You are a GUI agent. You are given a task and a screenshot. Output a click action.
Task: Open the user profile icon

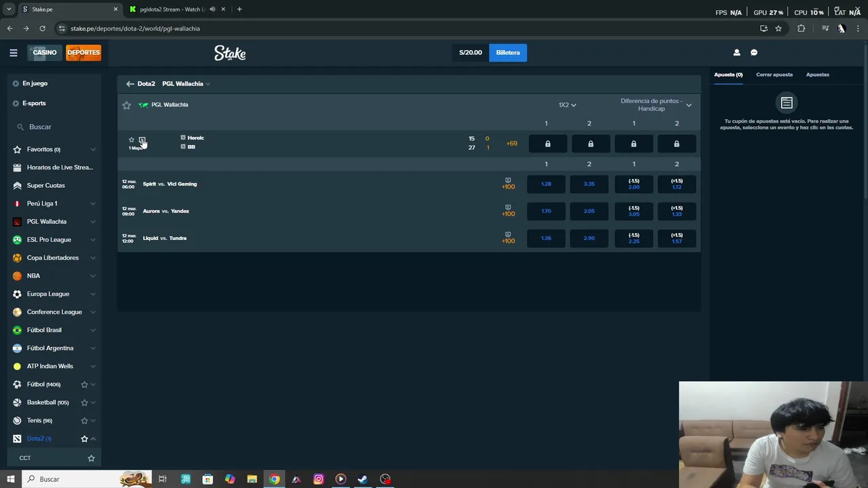pyautogui.click(x=736, y=52)
